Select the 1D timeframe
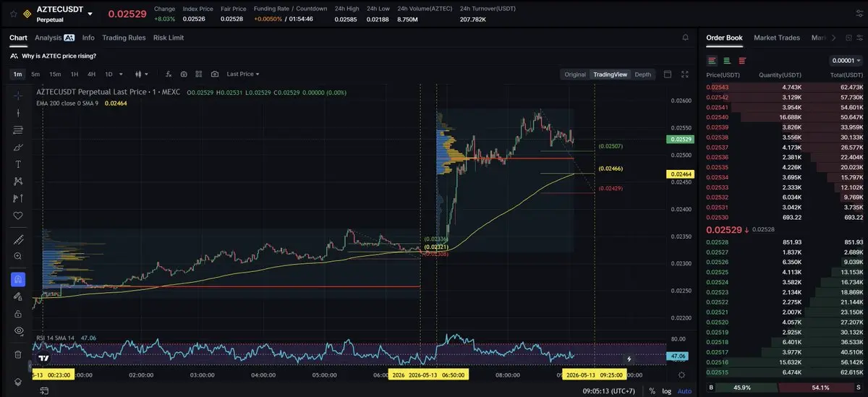Screen dimensions: 868x397 [109, 74]
